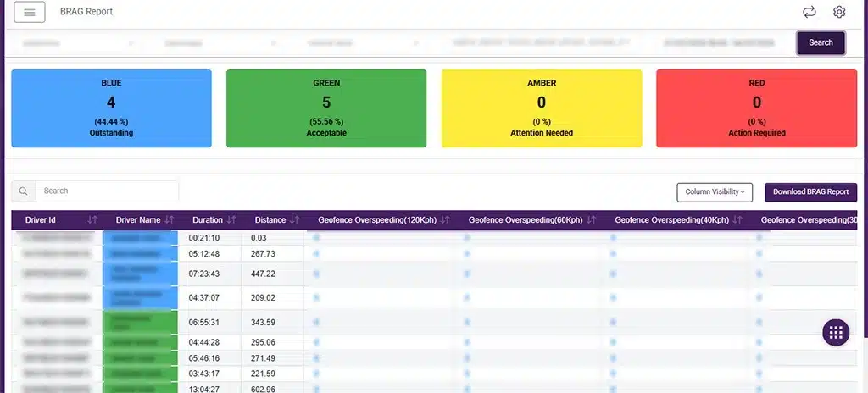Viewport: 868px width, 393px height.
Task: Open the second filter dropdown in top bar
Action: click(220, 42)
